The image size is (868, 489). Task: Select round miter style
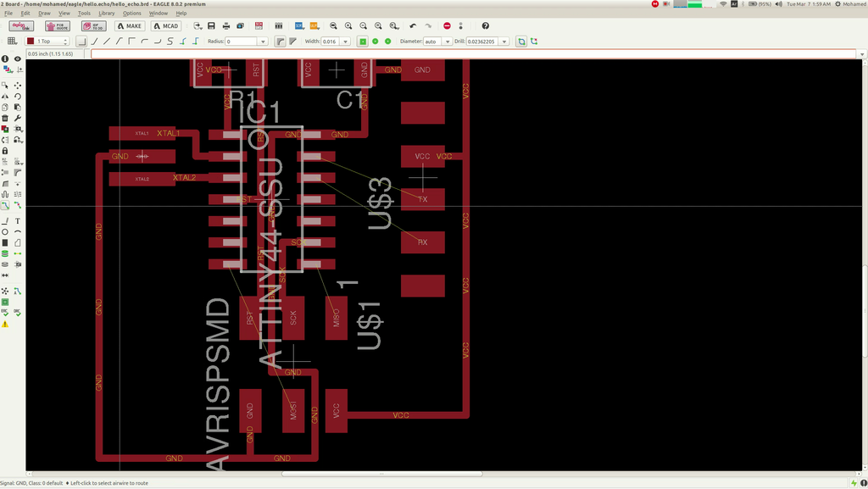pyautogui.click(x=280, y=42)
